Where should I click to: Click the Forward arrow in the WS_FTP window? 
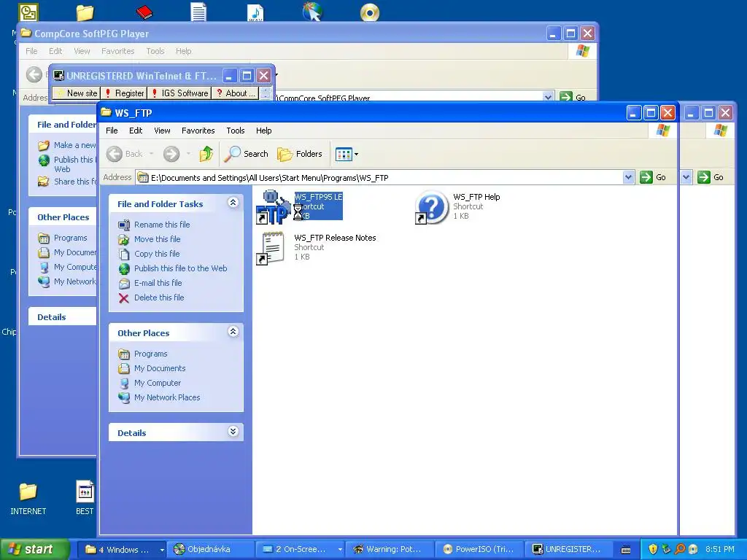click(x=171, y=154)
